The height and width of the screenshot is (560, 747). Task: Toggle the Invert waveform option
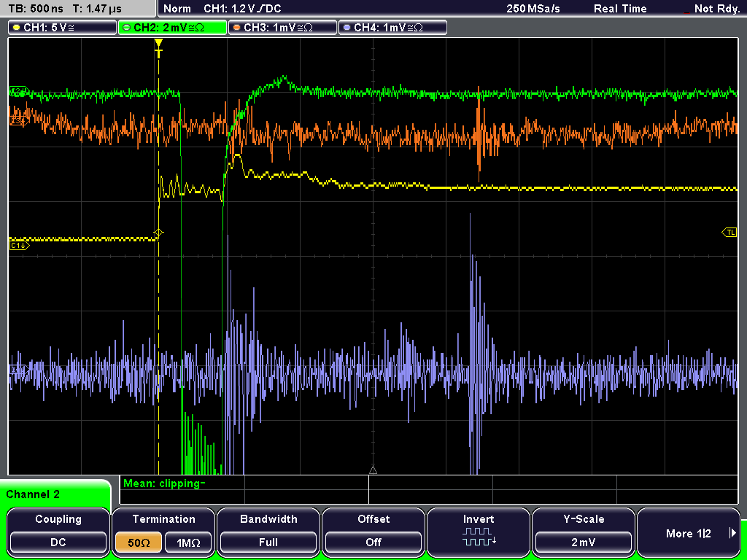pyautogui.click(x=479, y=532)
